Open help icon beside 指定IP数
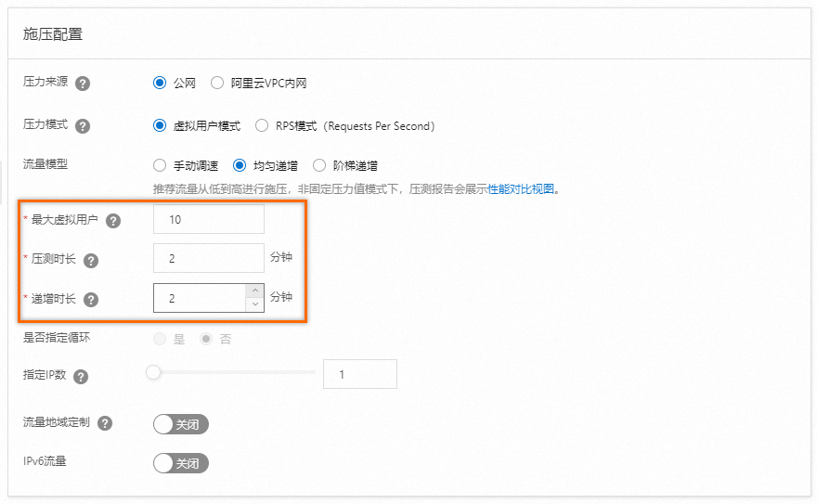 click(x=81, y=377)
